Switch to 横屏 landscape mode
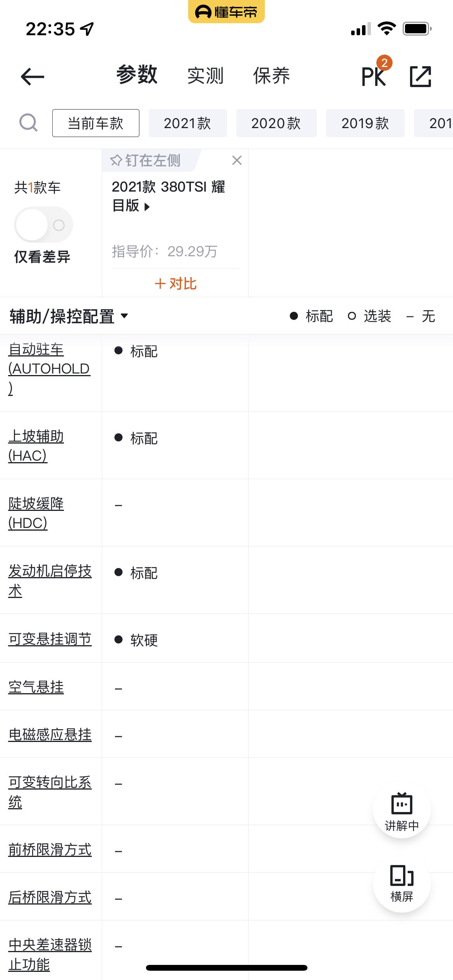This screenshot has height=980, width=453. [402, 884]
